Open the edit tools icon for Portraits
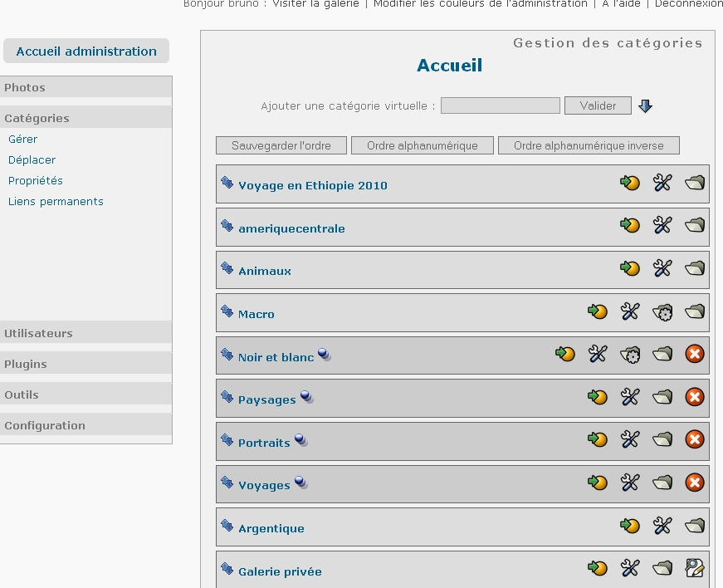 tap(630, 439)
